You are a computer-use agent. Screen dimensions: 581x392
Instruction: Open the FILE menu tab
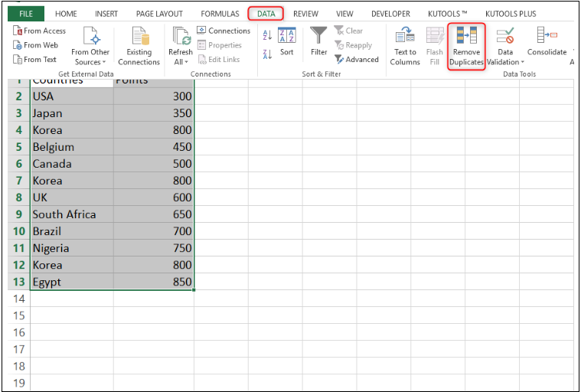(26, 14)
